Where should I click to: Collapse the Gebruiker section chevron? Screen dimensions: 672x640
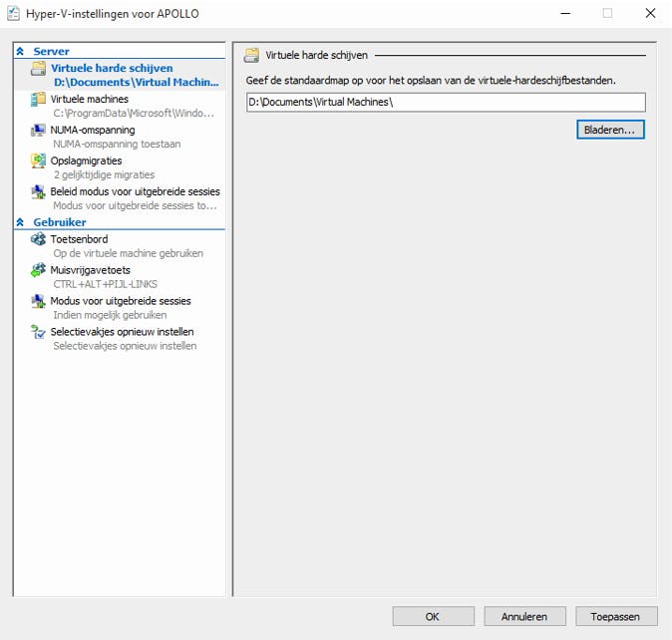coord(20,222)
